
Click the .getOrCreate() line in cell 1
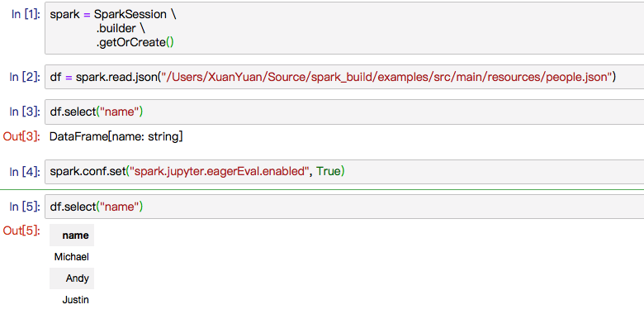(x=135, y=42)
